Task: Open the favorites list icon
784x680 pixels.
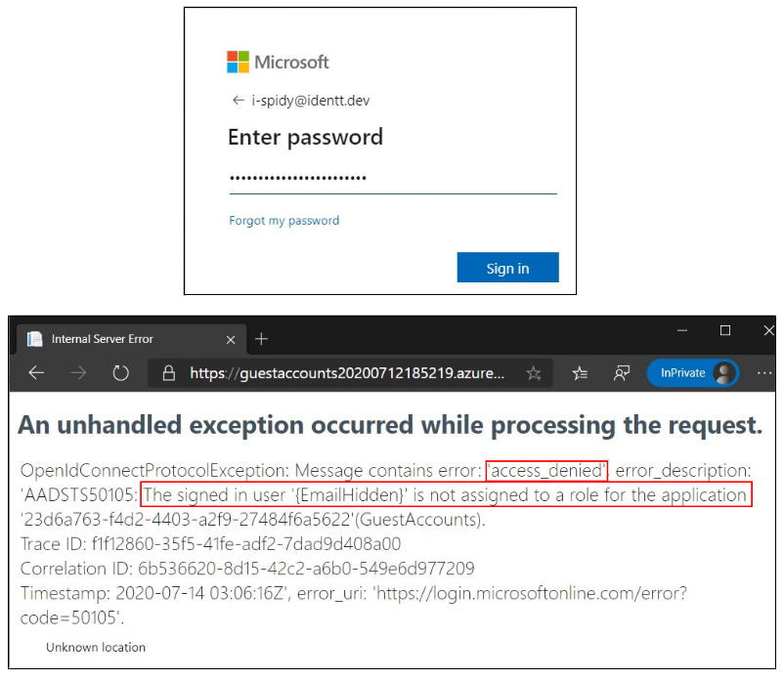Action: click(x=580, y=373)
